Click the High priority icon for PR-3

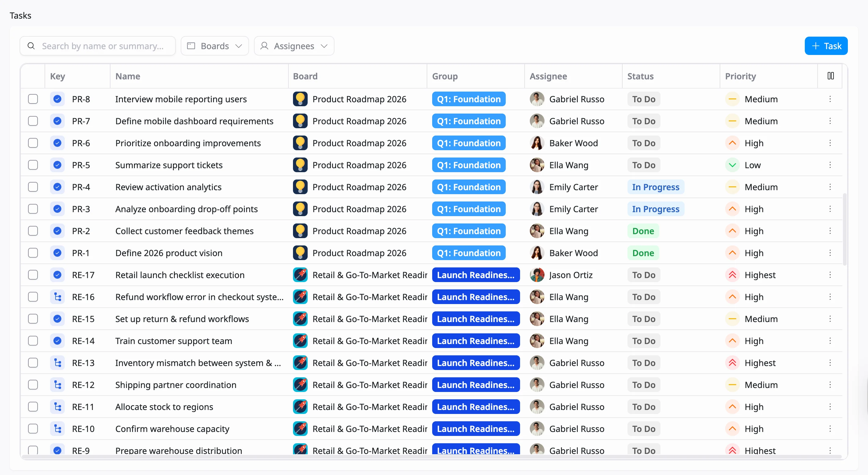(x=732, y=209)
